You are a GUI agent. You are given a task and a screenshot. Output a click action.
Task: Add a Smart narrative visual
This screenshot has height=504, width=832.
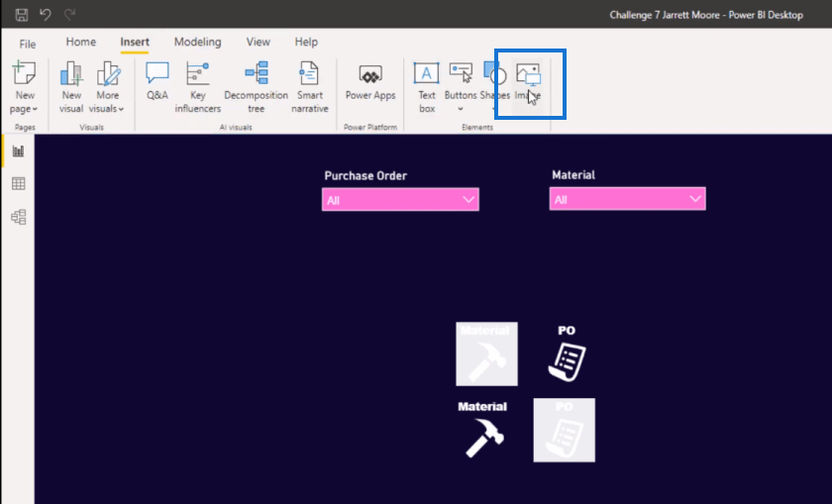coord(309,87)
